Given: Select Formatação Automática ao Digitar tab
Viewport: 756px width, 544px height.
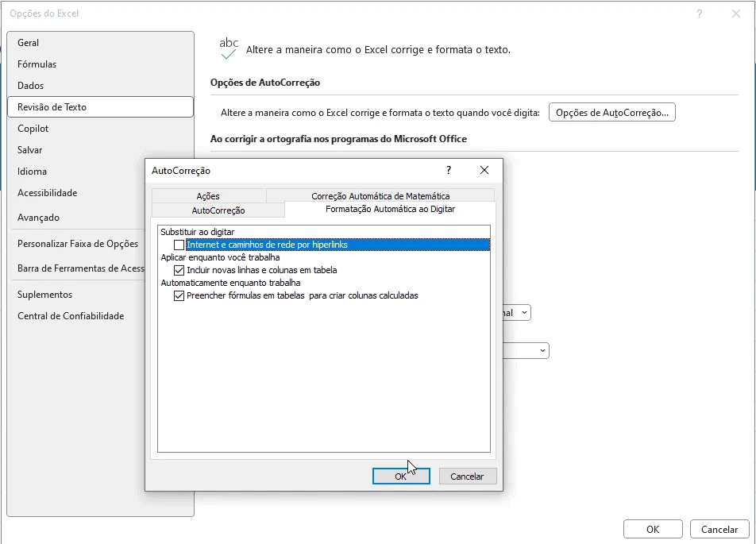Looking at the screenshot, I should click(x=391, y=209).
